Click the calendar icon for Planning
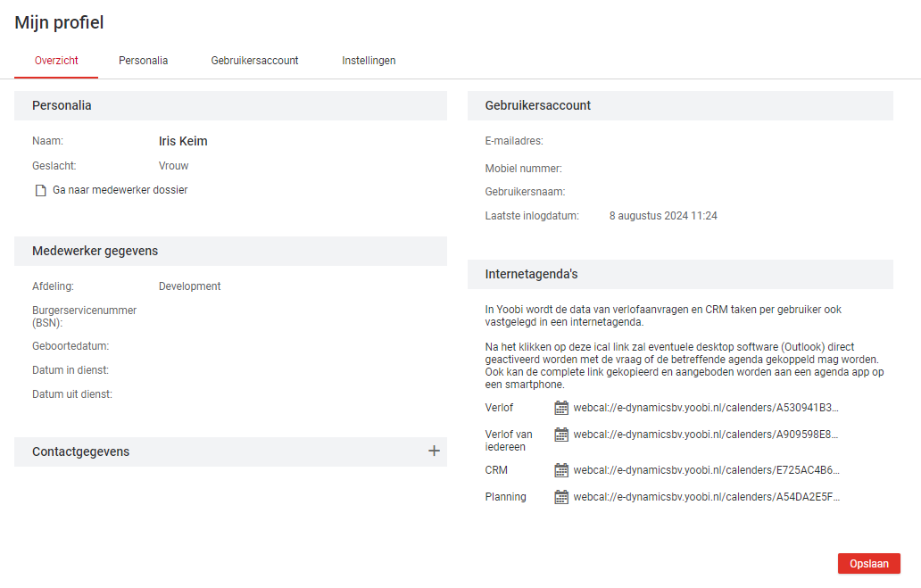The height and width of the screenshot is (588, 921). click(561, 497)
